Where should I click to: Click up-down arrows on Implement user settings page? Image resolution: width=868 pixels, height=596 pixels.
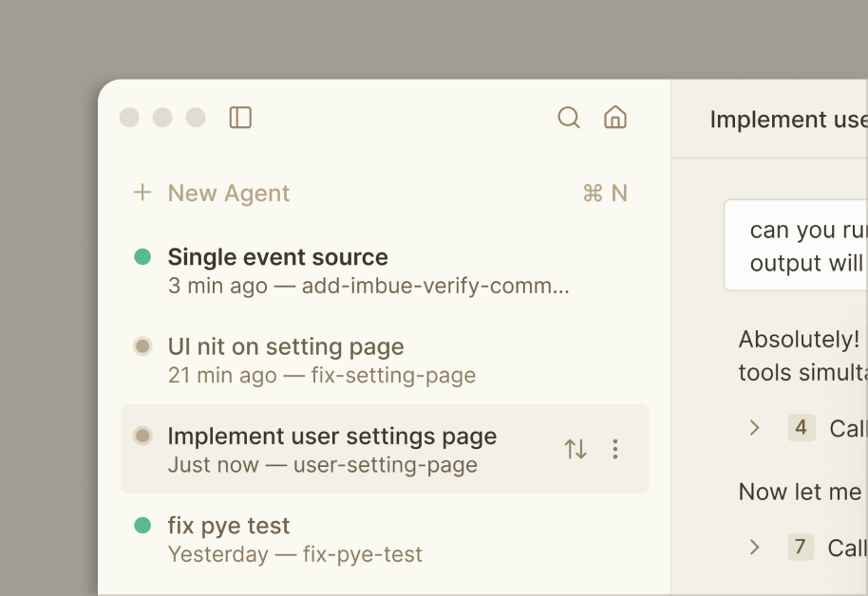(576, 449)
